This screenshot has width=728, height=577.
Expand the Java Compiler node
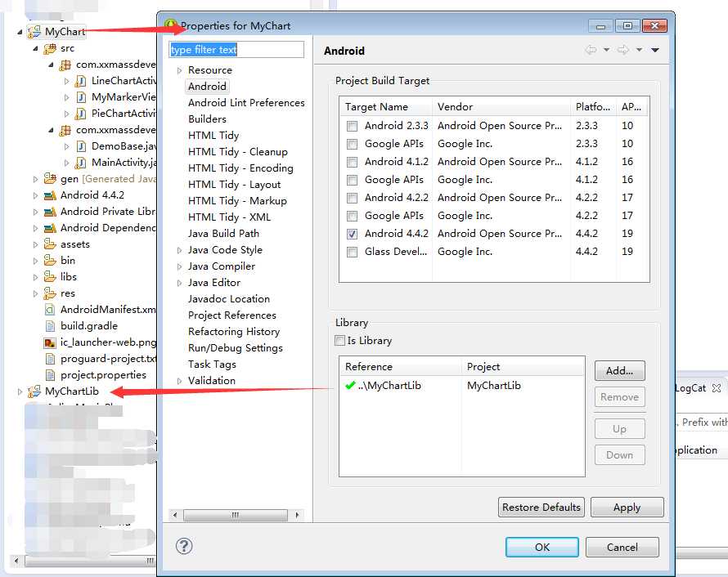(180, 266)
